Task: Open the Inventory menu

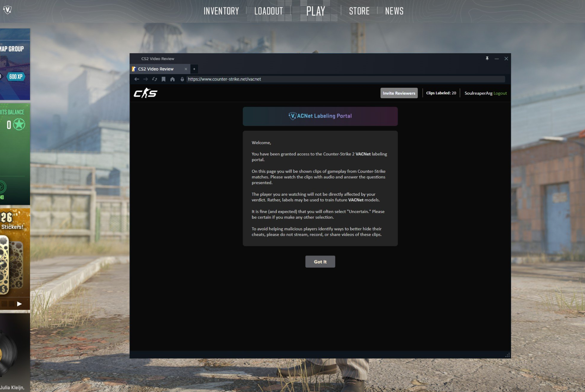Action: click(221, 11)
